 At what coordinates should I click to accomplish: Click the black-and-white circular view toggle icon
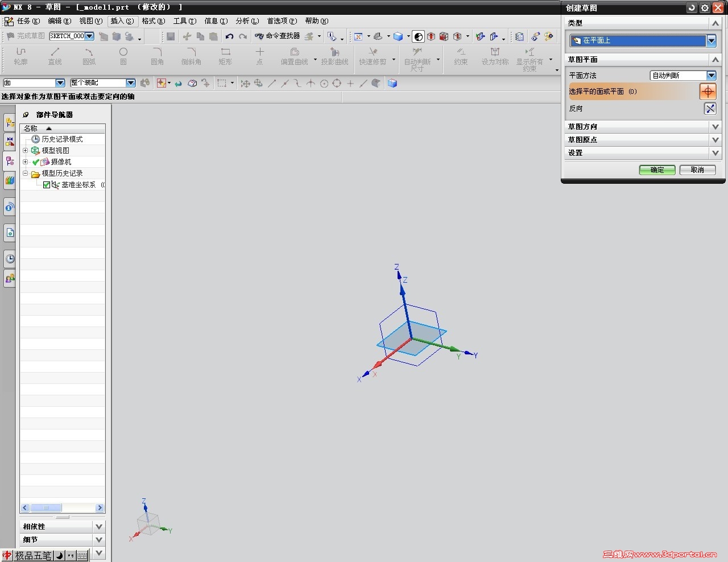coord(419,36)
